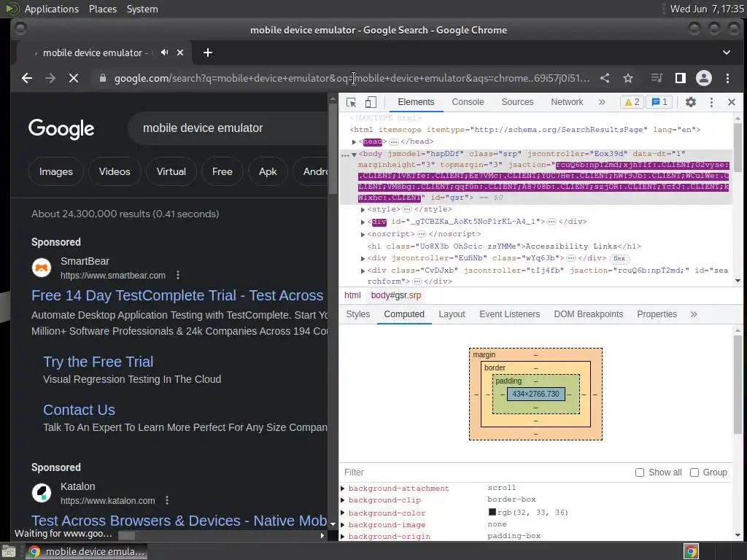Screen dimensions: 747x560
Task: Open the side panel icon
Action: tap(681, 78)
